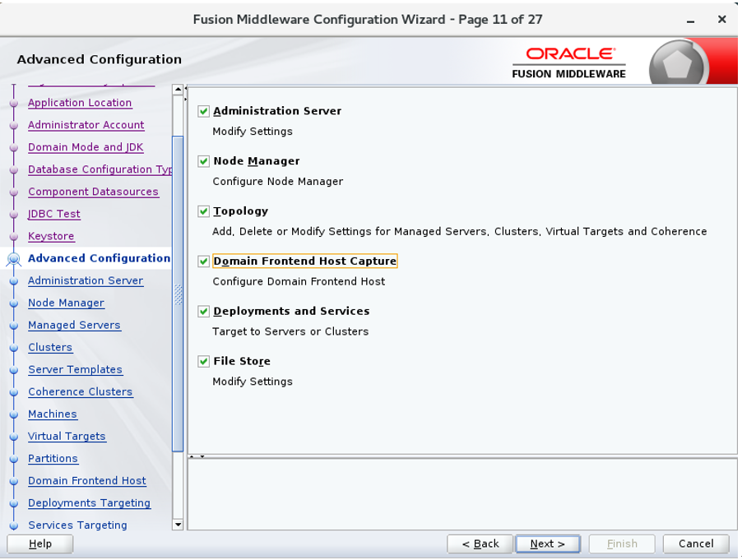
Task: Click "Modify Settings" under File Store
Action: coord(253,382)
